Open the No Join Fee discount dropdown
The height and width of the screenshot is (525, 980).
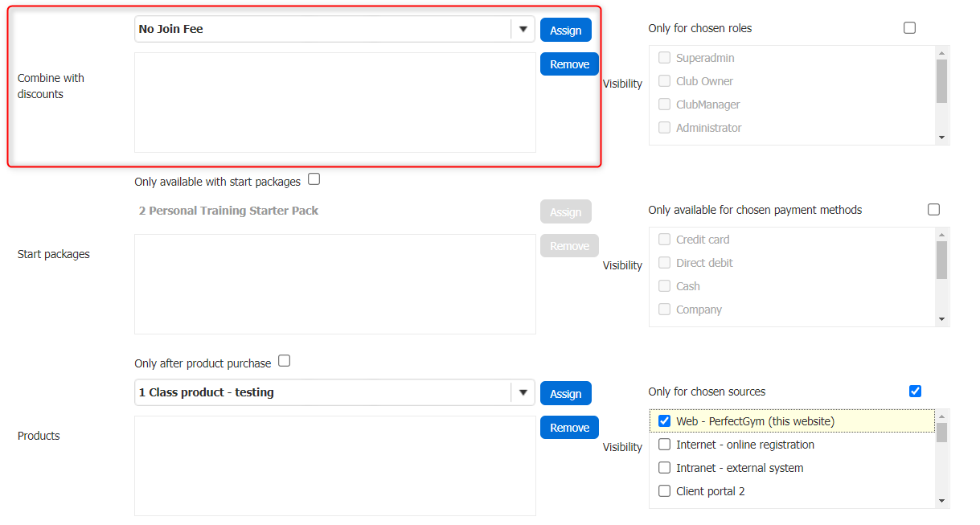click(523, 30)
